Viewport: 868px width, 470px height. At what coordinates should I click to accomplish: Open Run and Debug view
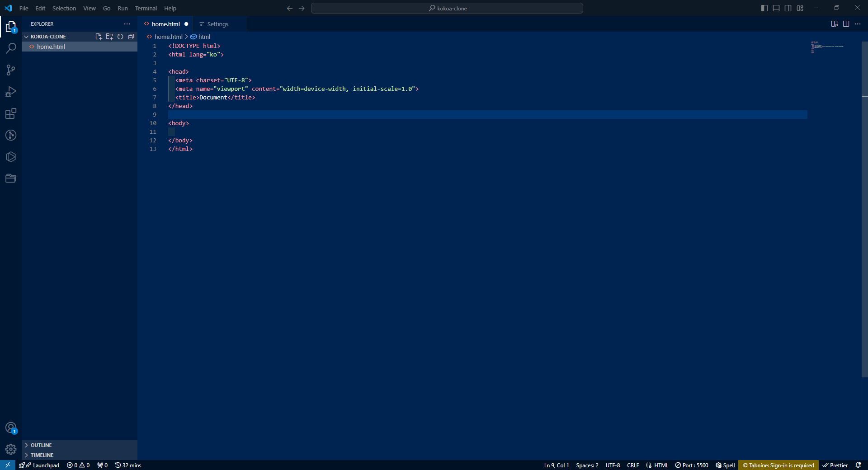[11, 92]
